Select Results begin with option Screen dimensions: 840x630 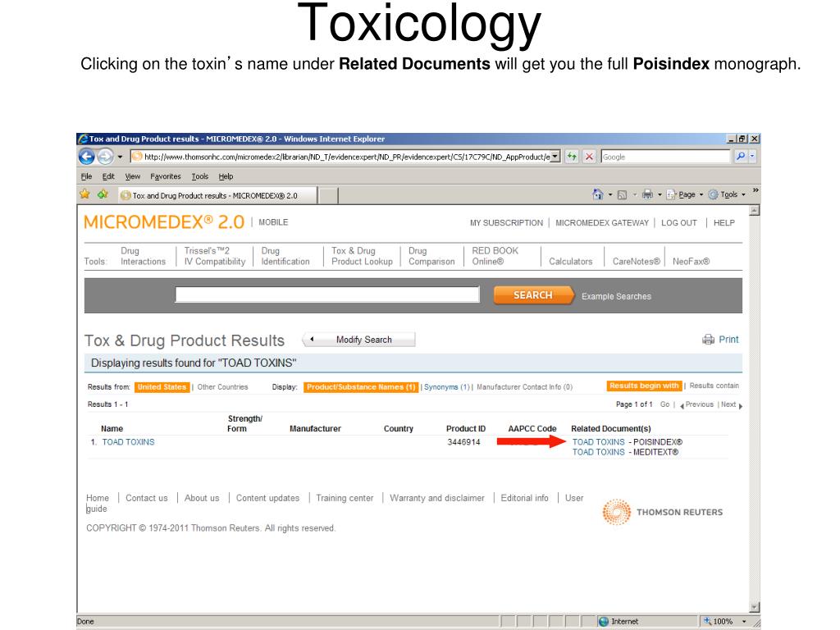tap(644, 386)
